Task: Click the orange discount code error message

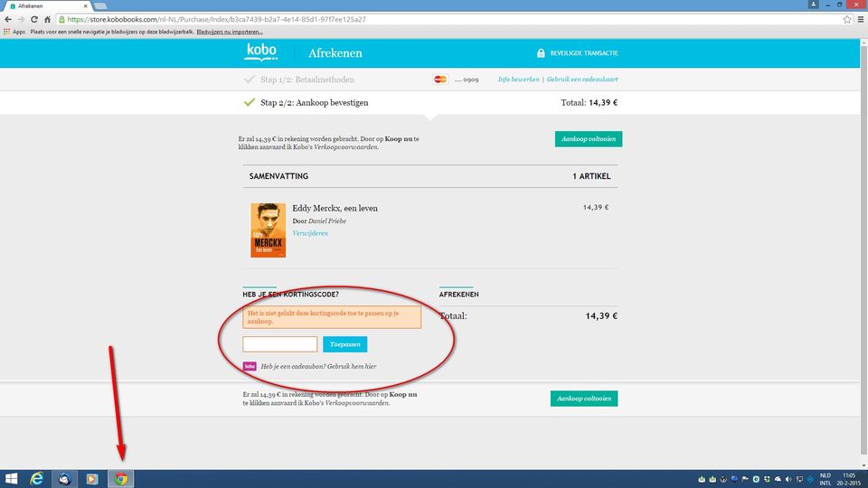Action: coord(332,317)
